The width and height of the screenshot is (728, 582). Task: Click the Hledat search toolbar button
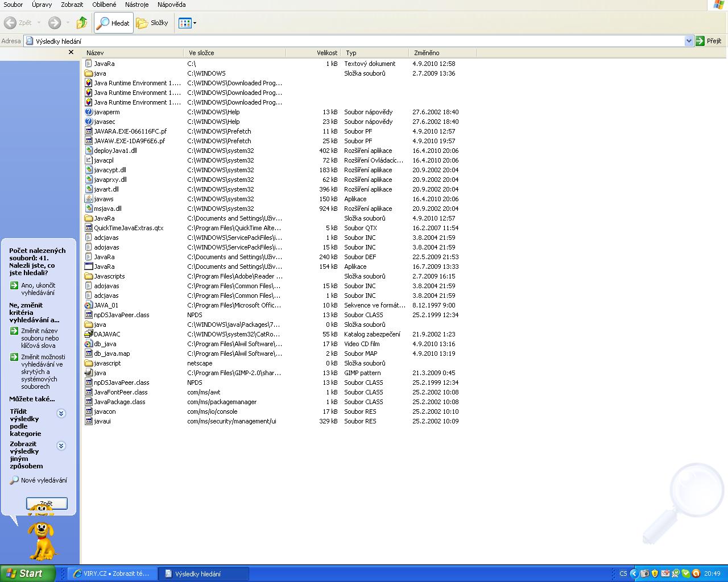point(114,23)
